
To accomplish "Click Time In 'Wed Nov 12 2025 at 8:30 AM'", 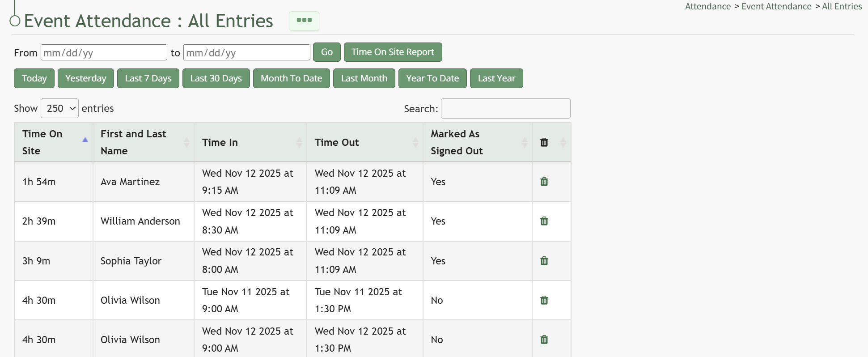I will (x=248, y=221).
